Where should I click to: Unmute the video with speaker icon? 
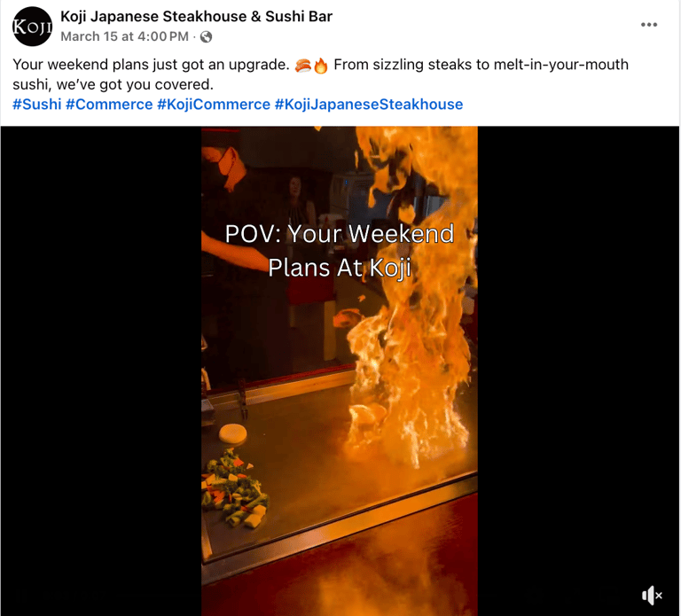coord(652,595)
